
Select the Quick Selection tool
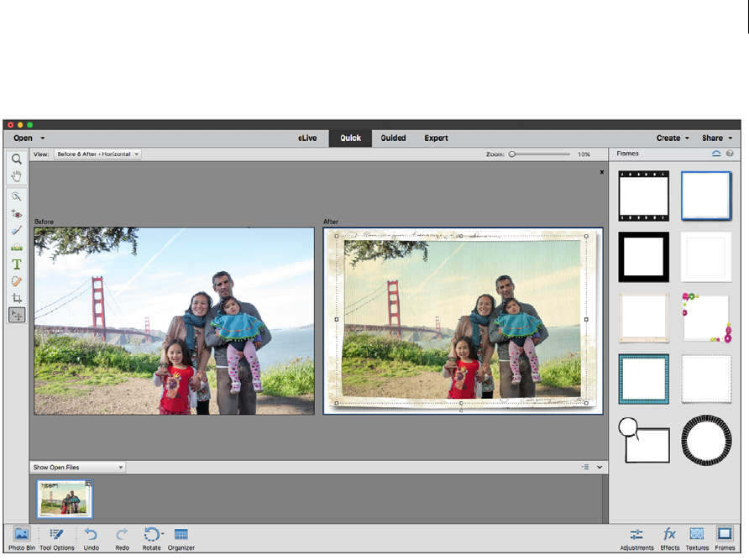[x=16, y=196]
